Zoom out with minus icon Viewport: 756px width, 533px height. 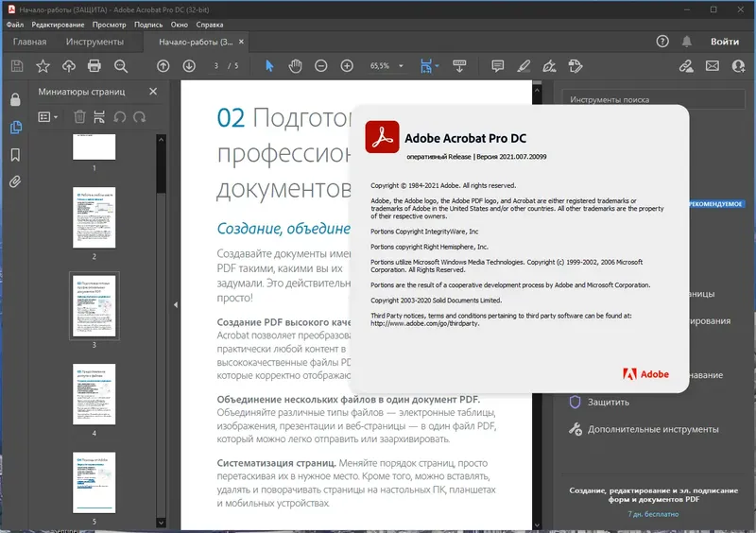[x=321, y=66]
